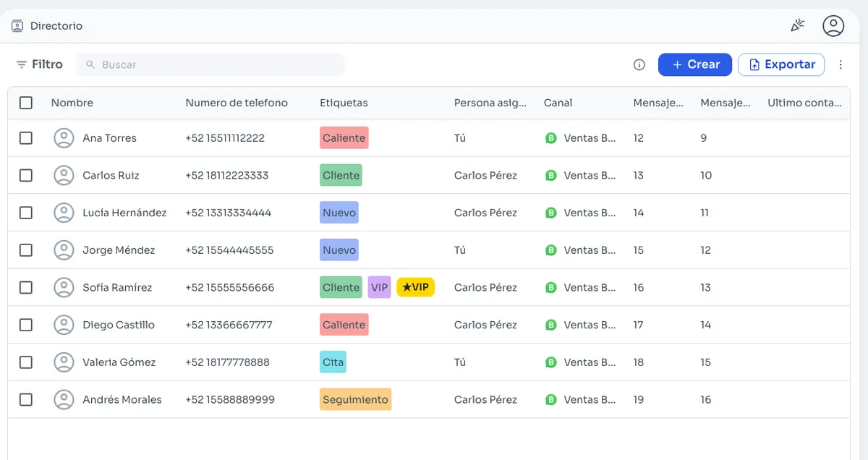Image resolution: width=868 pixels, height=460 pixels.
Task: Click WhatsApp Business icon in Sofía Ramírez row
Action: pos(551,287)
